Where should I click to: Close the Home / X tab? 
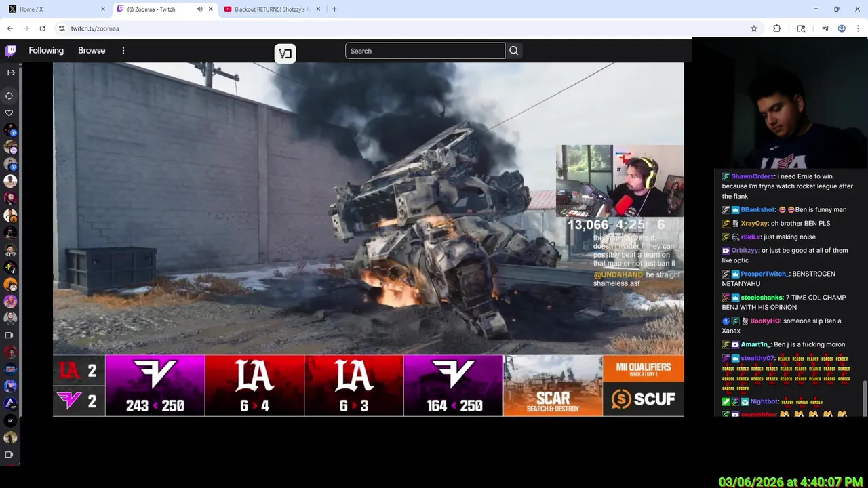103,9
